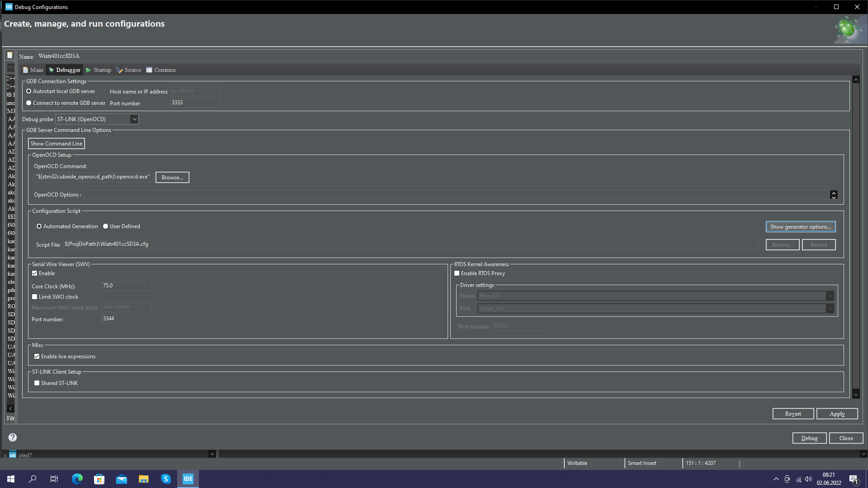
Task: Click the Meet Now tray icon
Action: tap(787, 479)
